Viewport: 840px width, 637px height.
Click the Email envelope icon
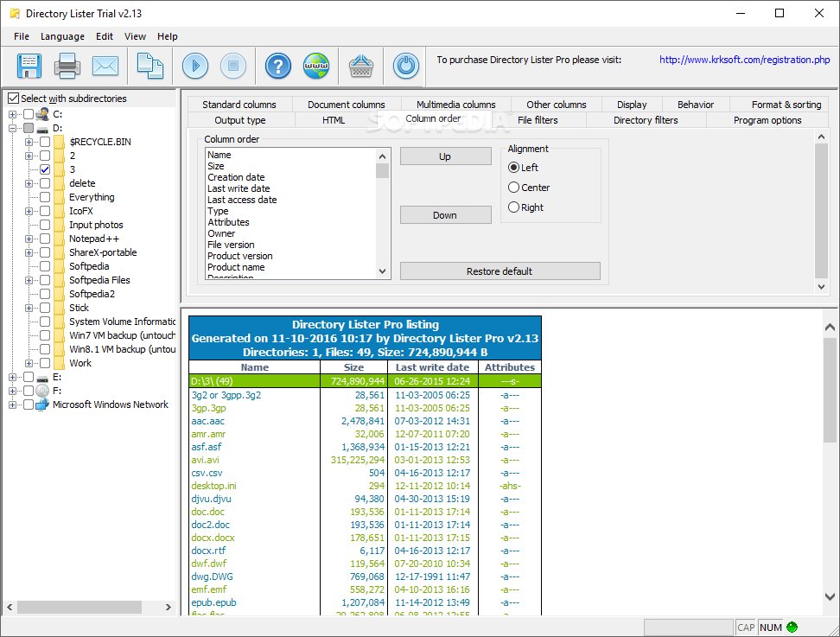tap(105, 66)
